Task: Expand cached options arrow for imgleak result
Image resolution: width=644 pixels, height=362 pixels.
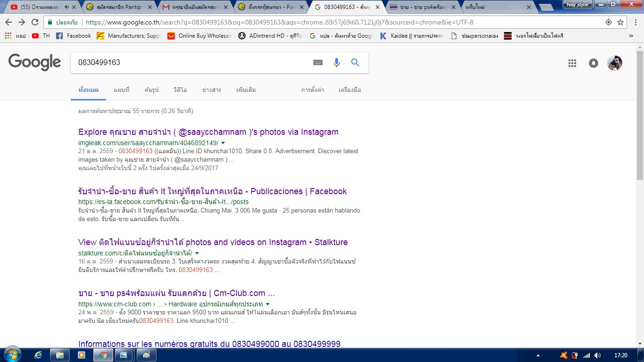Action: [223, 143]
